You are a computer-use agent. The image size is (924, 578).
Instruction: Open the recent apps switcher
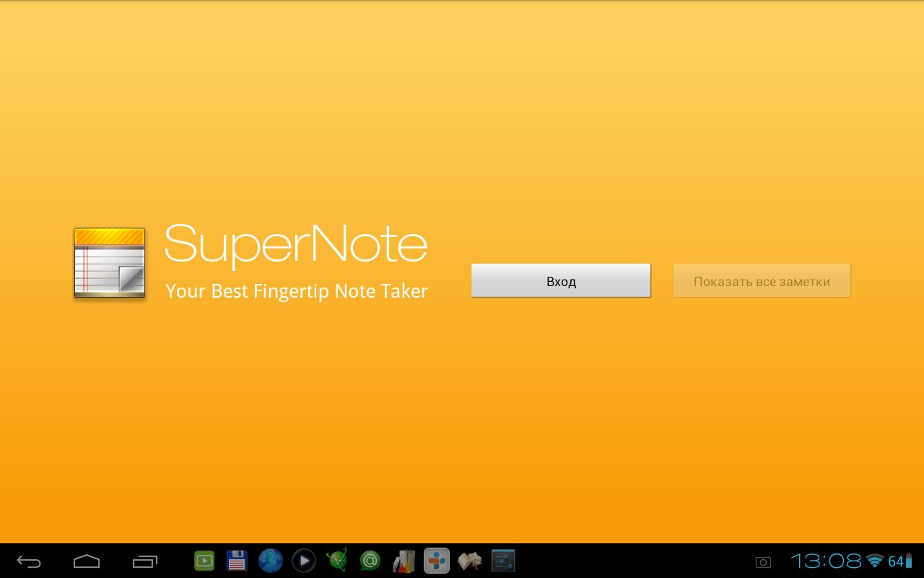pyautogui.click(x=145, y=561)
